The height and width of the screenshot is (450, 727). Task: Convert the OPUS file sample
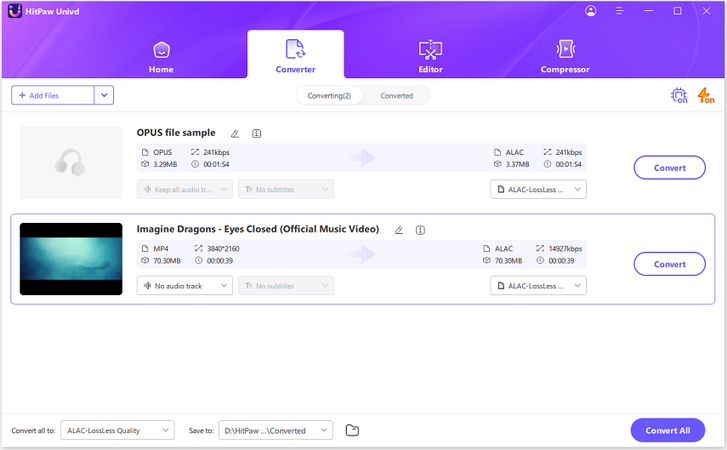coord(670,168)
